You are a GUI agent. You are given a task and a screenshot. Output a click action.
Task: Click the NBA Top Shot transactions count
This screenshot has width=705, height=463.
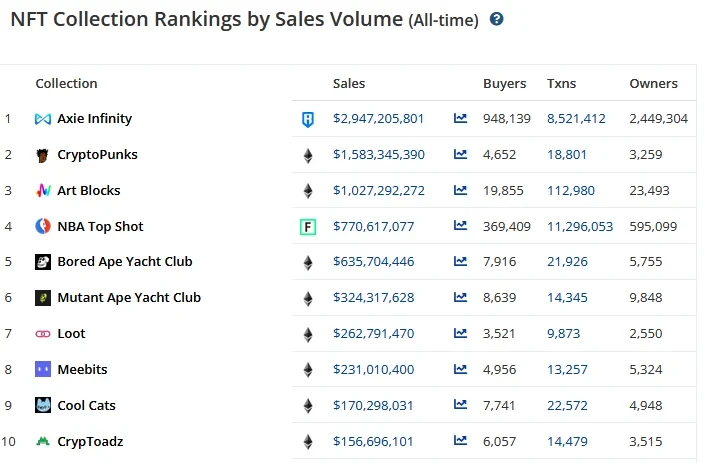[x=580, y=227]
